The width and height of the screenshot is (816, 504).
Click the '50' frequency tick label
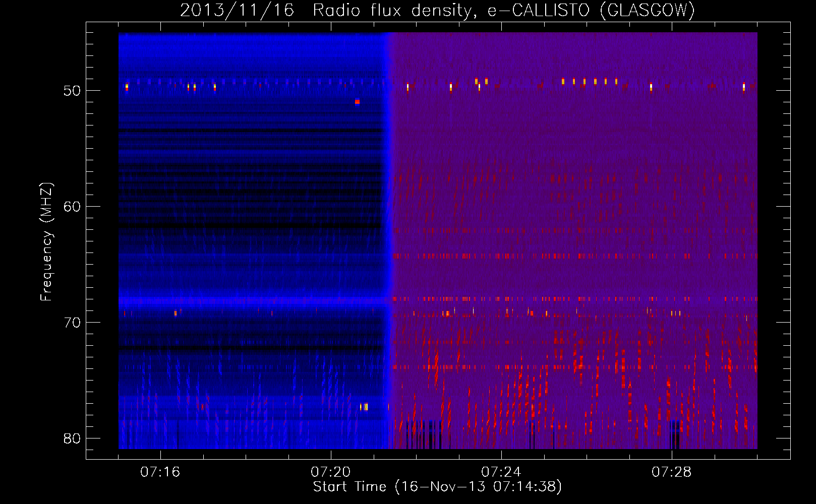pyautogui.click(x=73, y=91)
